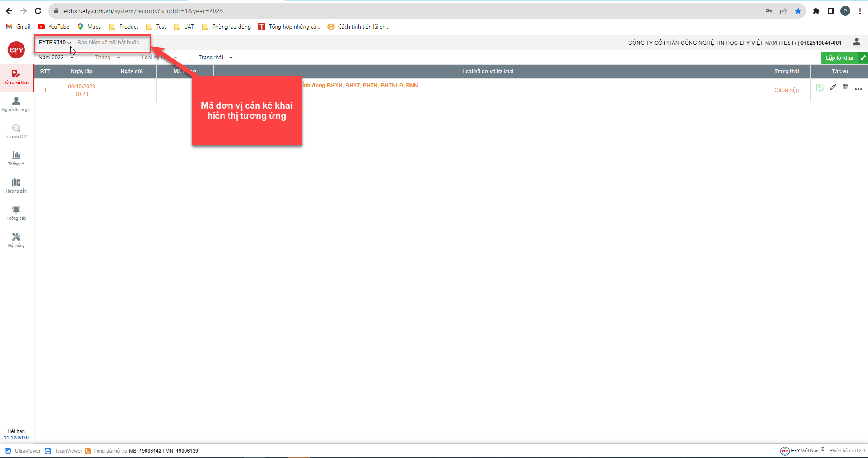Open Hồ sơ kê khai in sidebar
Viewport: 868px width, 458px height.
[x=16, y=77]
